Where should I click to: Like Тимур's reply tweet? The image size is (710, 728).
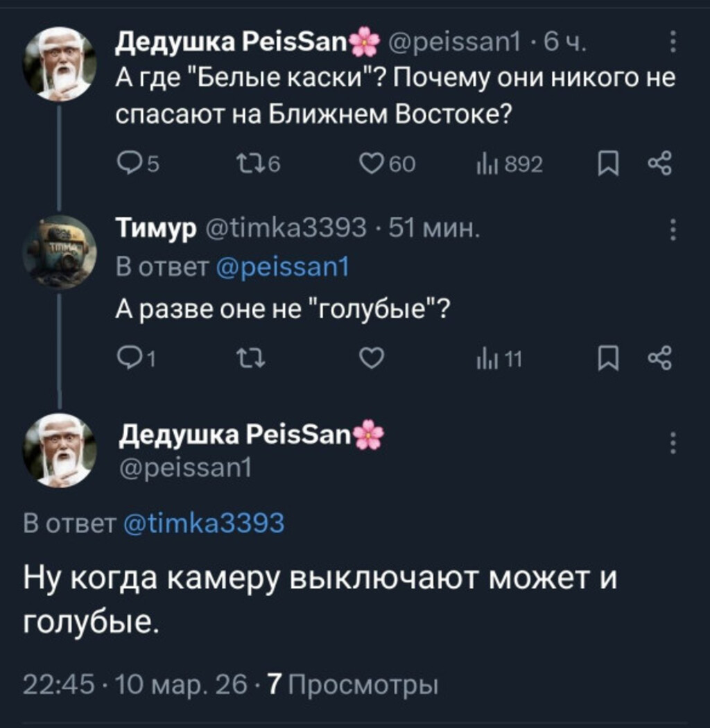tap(372, 358)
